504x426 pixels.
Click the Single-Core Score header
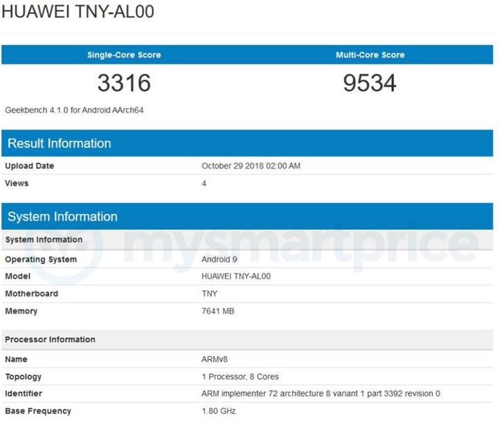coord(124,55)
